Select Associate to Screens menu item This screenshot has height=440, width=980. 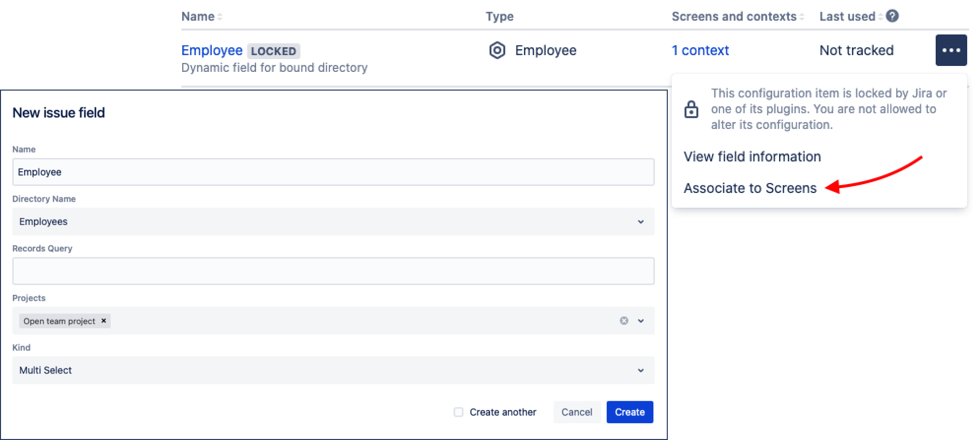pyautogui.click(x=750, y=188)
